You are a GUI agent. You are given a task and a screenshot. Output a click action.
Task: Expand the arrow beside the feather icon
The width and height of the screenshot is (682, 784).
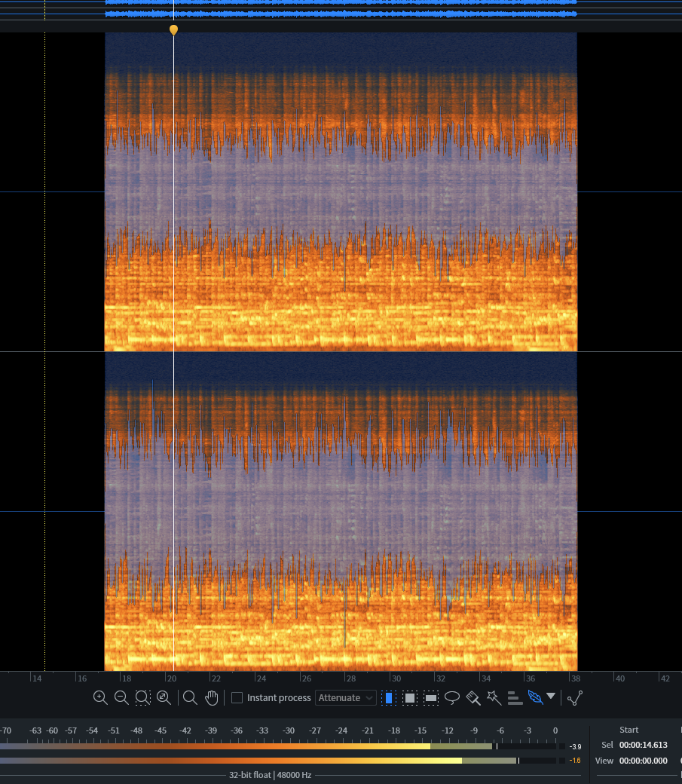[x=552, y=697]
